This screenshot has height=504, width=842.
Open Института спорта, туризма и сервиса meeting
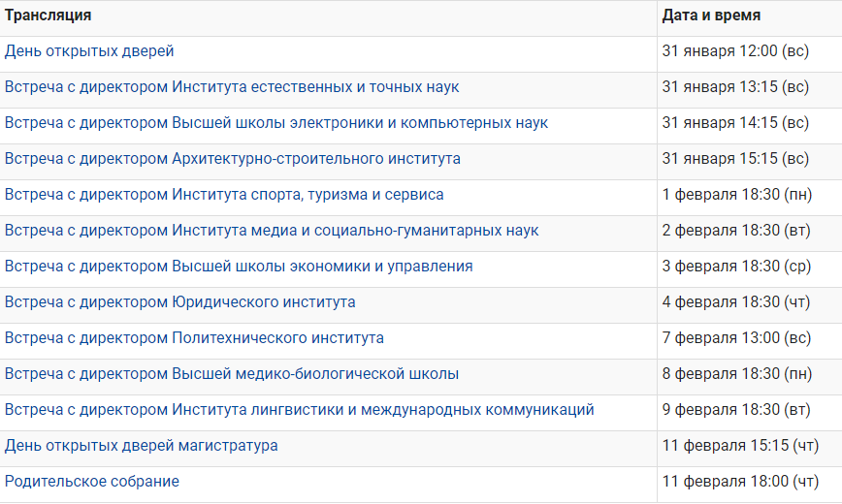click(x=224, y=195)
